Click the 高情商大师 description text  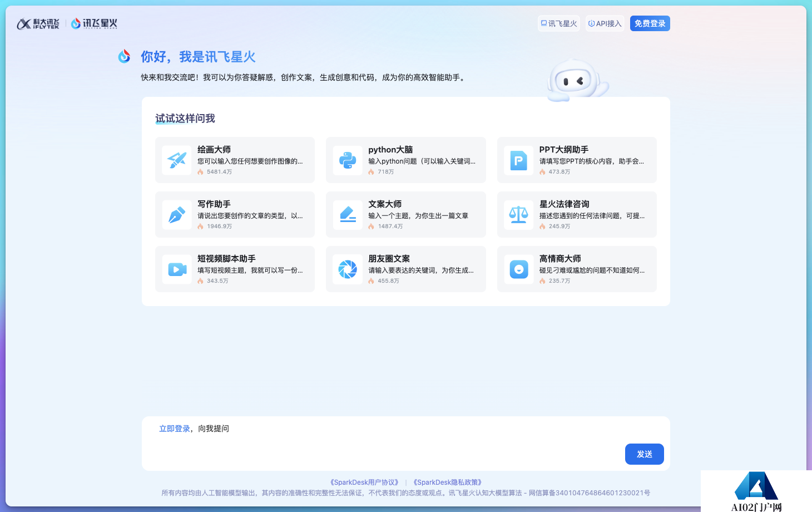coord(592,270)
